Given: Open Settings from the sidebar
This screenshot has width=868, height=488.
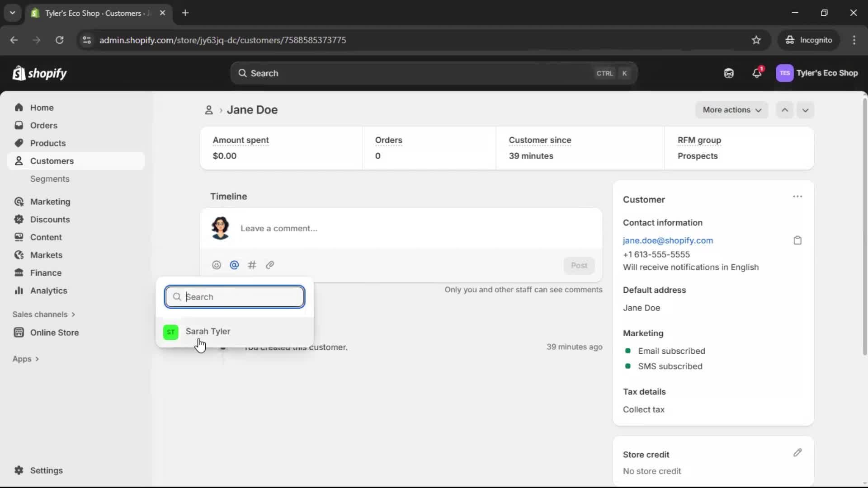Looking at the screenshot, I should [x=45, y=470].
